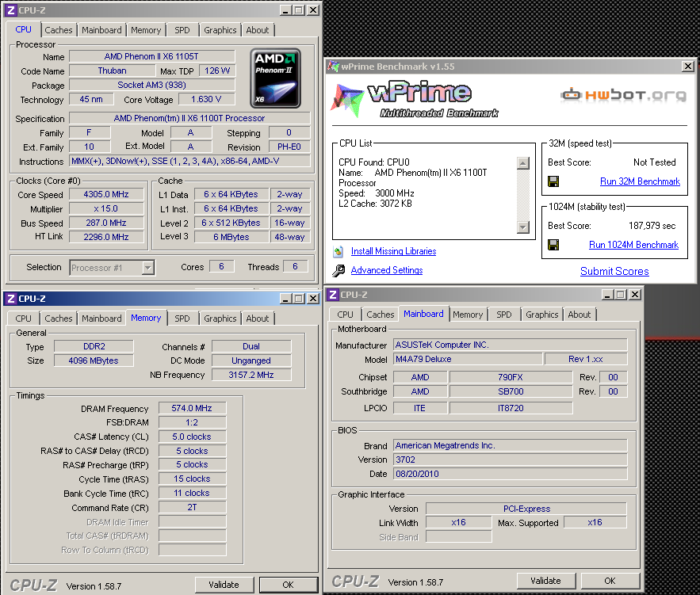Click the Code Name value Thuban
Viewport: 700px width, 595px height.
point(112,71)
